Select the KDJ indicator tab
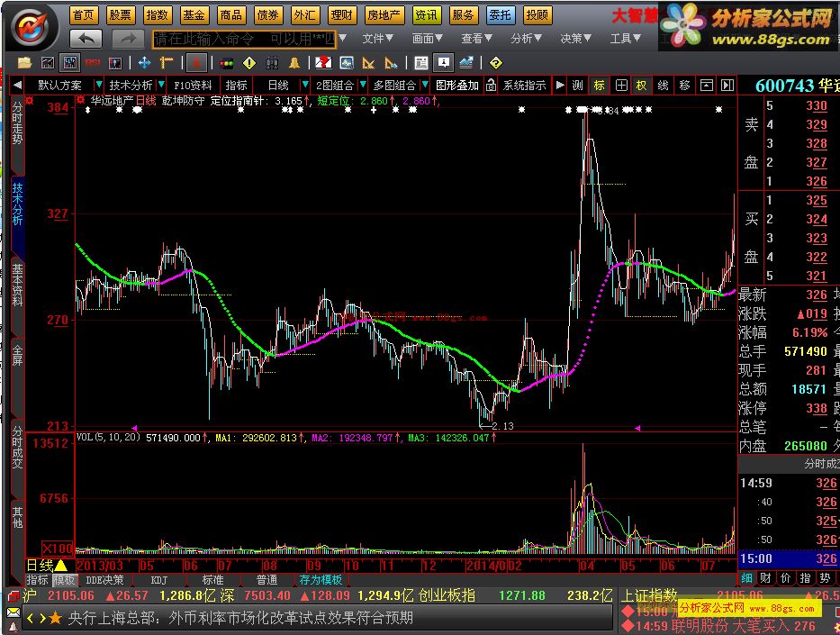The width and height of the screenshot is (840, 635). point(159,580)
